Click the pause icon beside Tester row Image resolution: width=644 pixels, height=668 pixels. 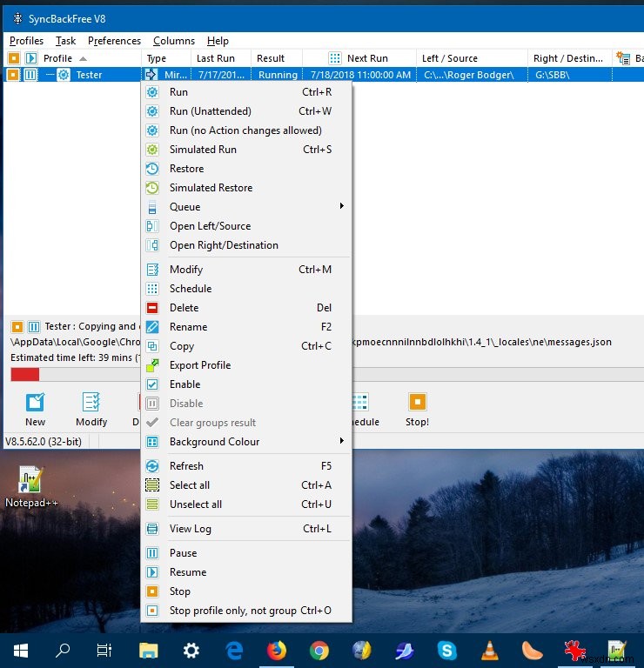30,75
